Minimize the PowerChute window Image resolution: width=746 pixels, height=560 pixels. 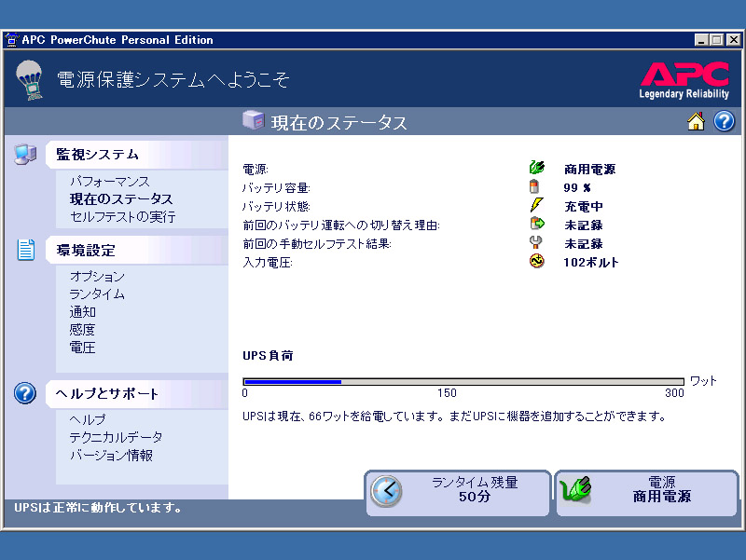(x=701, y=40)
